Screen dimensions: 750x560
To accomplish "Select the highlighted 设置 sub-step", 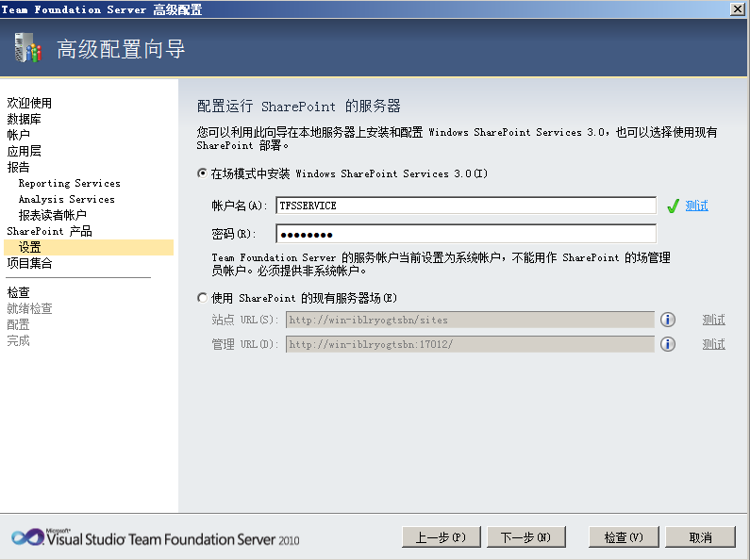I will pos(89,247).
